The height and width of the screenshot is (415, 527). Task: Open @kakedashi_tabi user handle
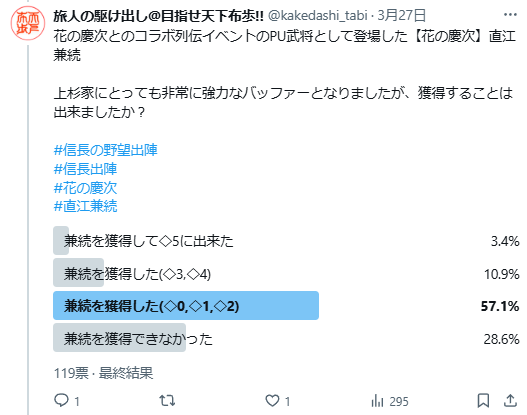pos(318,15)
